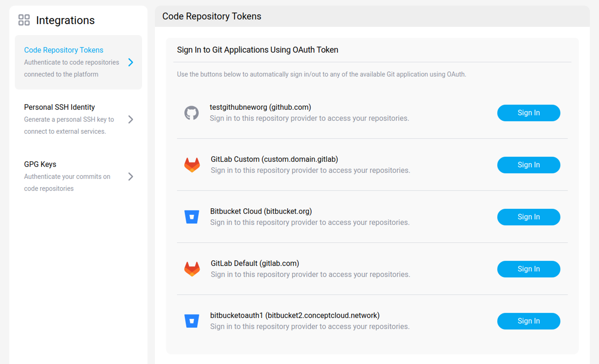Viewport: 599px width, 364px height.
Task: Sign in to GitLab Custom provider
Action: [x=528, y=165]
